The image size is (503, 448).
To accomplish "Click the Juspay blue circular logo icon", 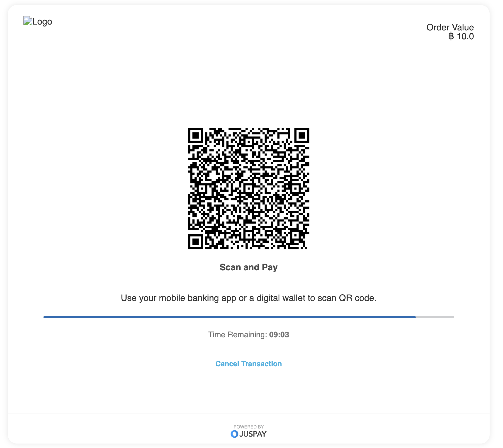I will coord(234,434).
